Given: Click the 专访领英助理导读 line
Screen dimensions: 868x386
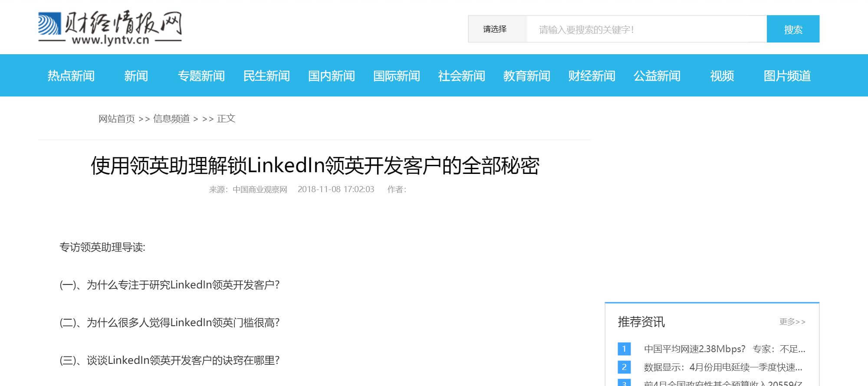Looking at the screenshot, I should (102, 247).
